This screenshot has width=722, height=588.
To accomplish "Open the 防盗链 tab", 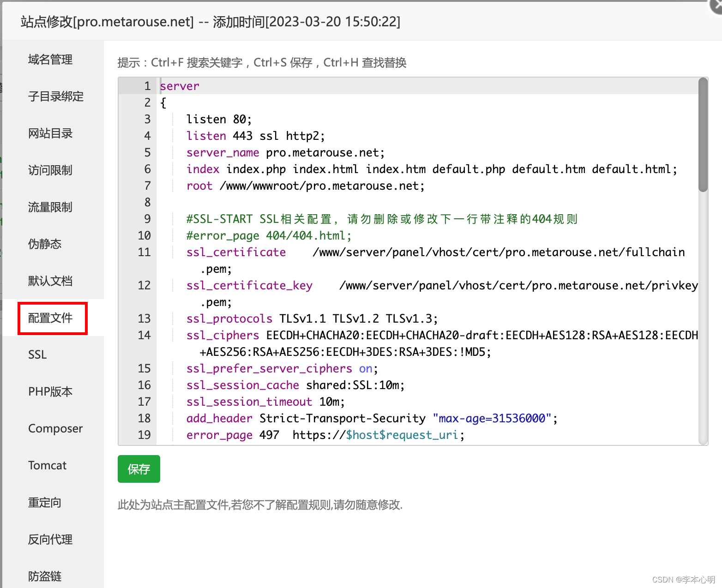I will pyautogui.click(x=45, y=576).
